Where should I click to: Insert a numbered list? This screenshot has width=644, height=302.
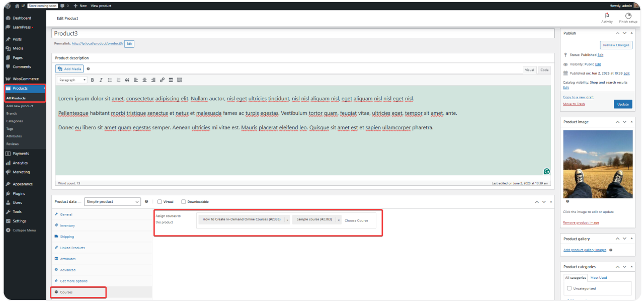click(118, 80)
